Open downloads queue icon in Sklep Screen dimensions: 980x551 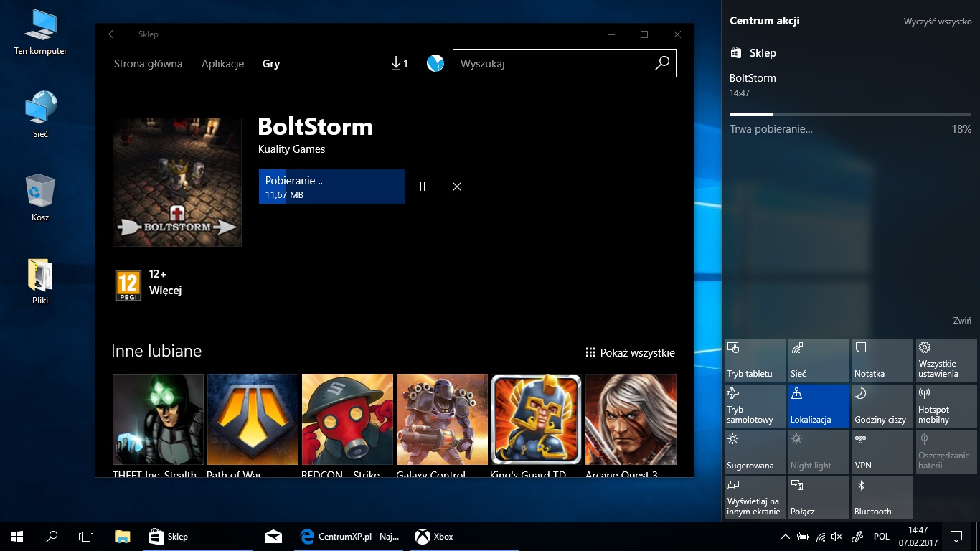(399, 64)
